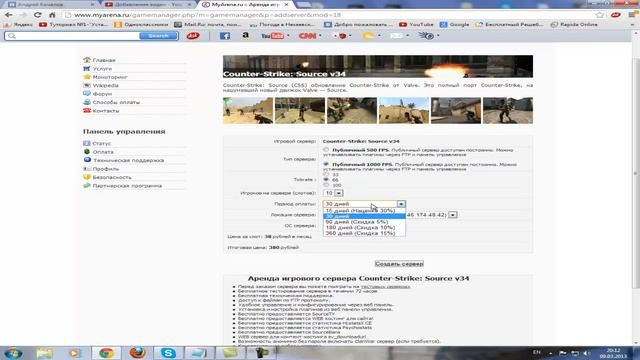Open the YouTube bookmark in bookmarks bar
Screen dimensions: 640x360
(416, 24)
